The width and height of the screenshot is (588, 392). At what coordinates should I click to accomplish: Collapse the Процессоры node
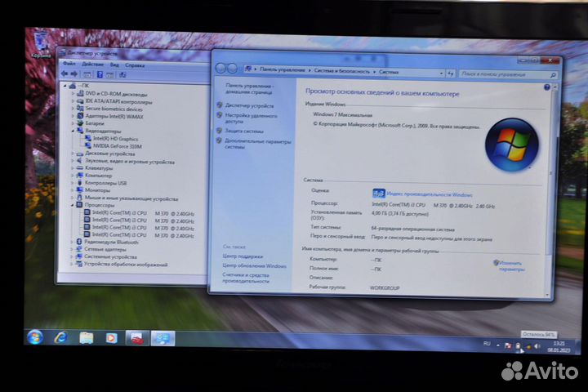(x=73, y=205)
